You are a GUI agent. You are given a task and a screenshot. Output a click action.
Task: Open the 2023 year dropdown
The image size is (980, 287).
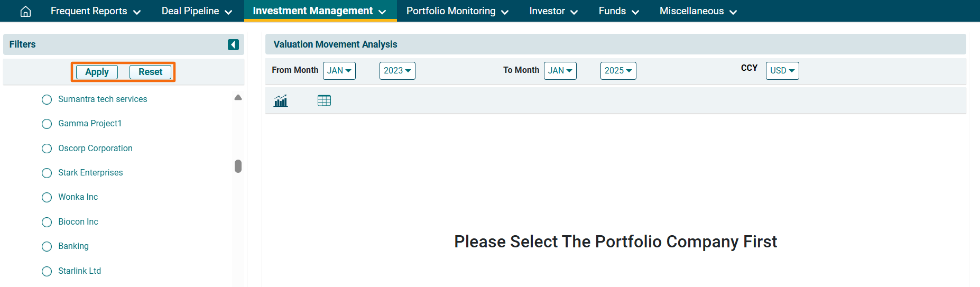coord(397,70)
